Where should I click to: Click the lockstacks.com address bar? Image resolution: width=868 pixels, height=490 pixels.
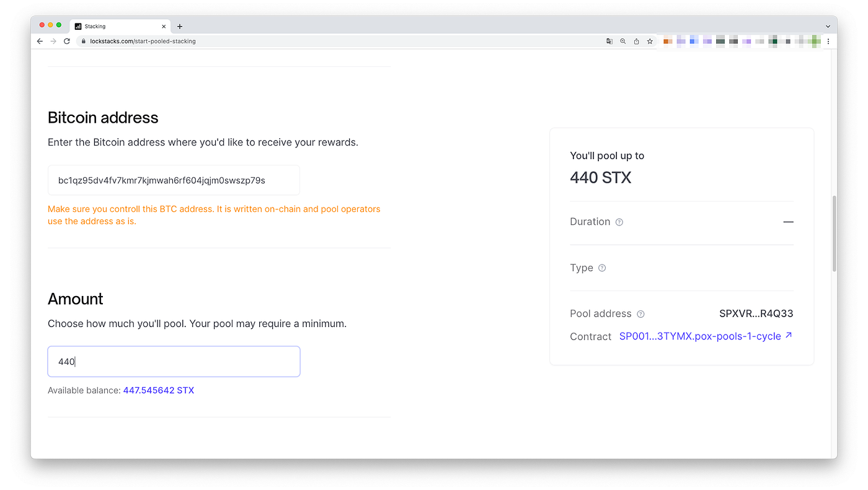pos(340,42)
